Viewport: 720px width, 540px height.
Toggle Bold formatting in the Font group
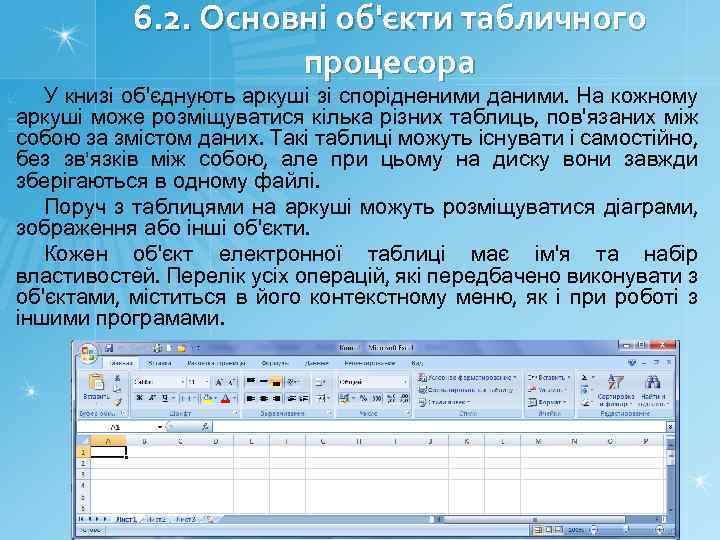140,398
